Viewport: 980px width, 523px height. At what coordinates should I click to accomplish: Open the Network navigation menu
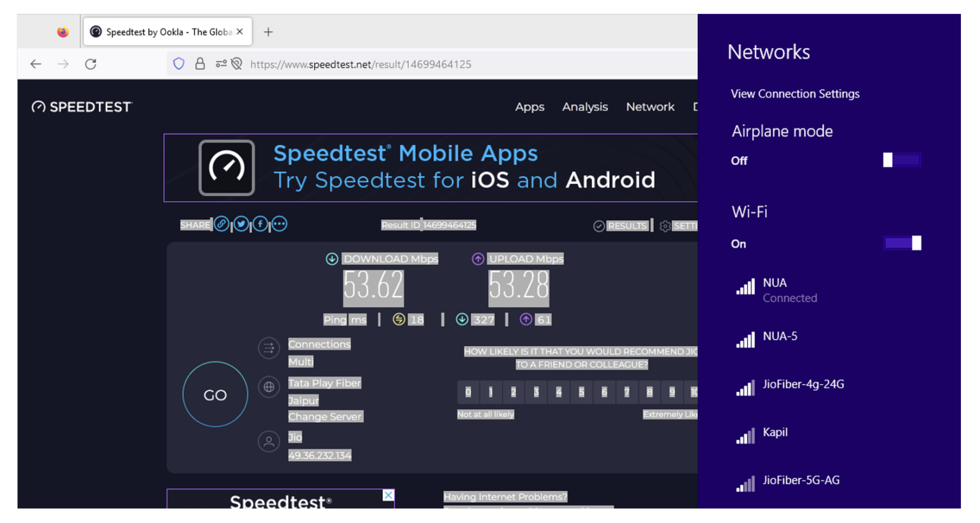(650, 107)
